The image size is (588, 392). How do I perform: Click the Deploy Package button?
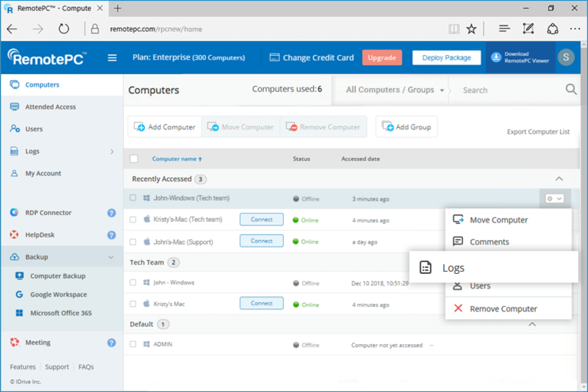tap(446, 57)
